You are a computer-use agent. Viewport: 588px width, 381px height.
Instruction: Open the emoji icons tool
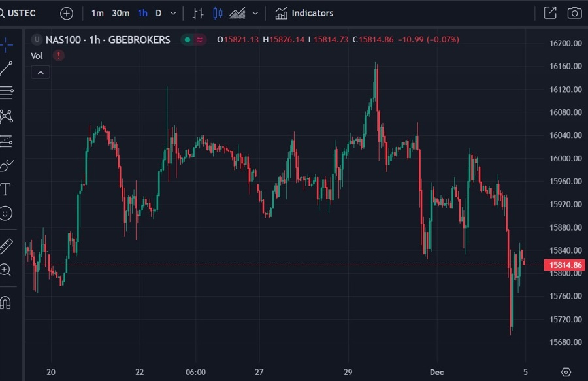6,214
